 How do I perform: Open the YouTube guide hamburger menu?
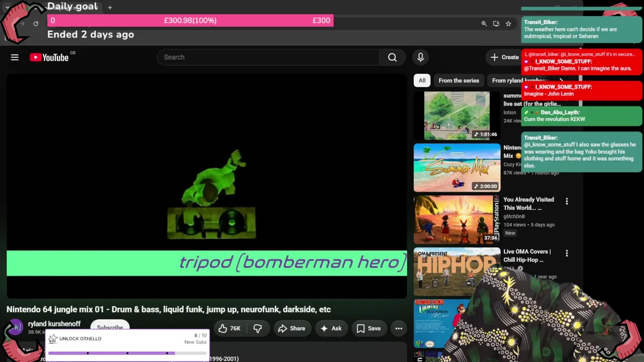click(x=15, y=57)
